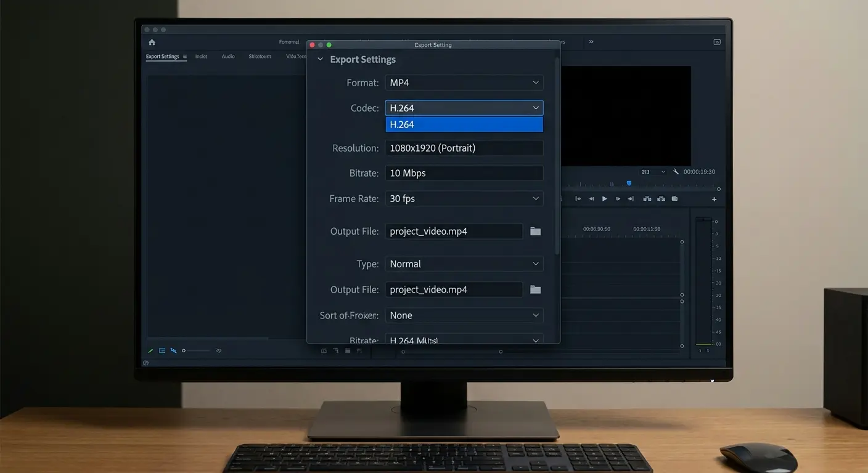868x473 pixels.
Task: Click first small icon below dialog
Action: tap(324, 351)
